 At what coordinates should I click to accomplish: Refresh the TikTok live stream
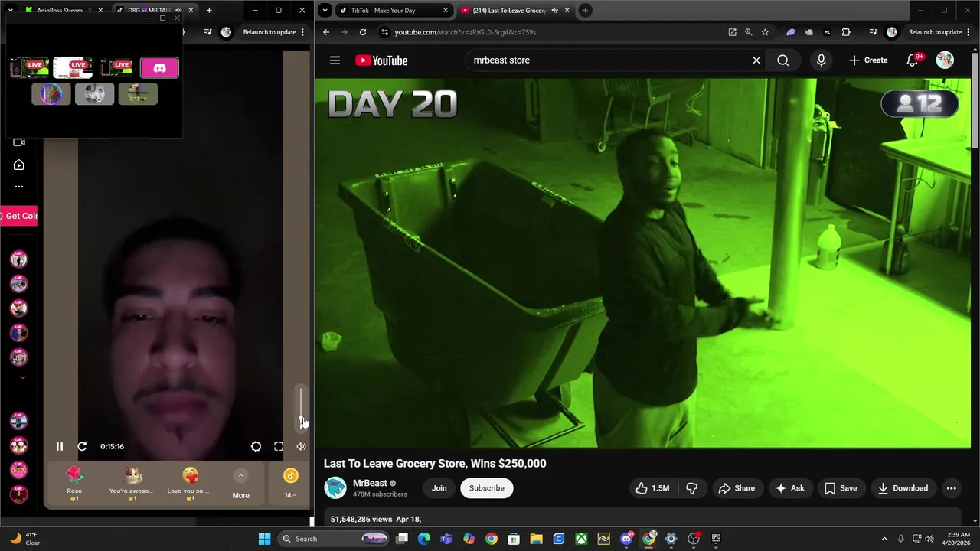82,446
